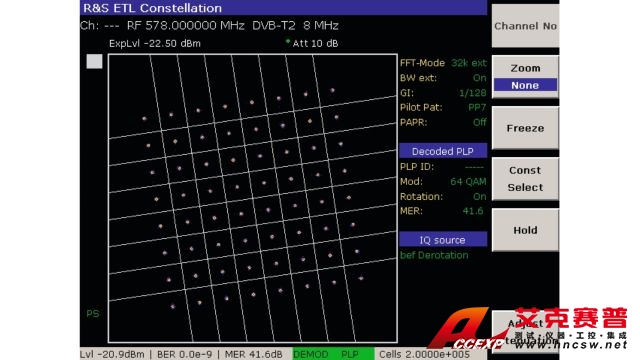The height and width of the screenshot is (360, 640).
Task: Click the gray square marker icon
Action: [94, 61]
